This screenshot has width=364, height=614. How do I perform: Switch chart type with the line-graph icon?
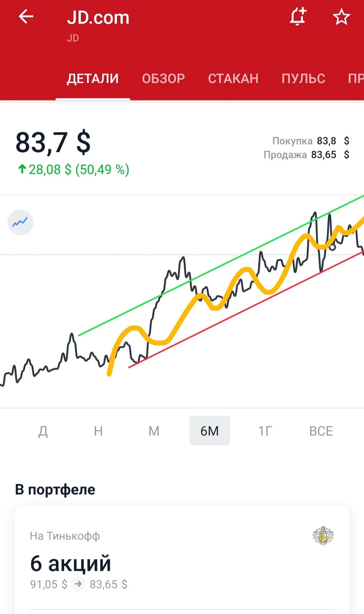(x=20, y=222)
